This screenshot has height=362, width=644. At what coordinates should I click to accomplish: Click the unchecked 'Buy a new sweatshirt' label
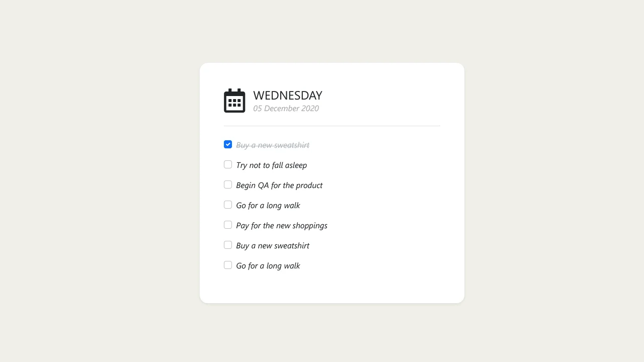[x=273, y=245]
